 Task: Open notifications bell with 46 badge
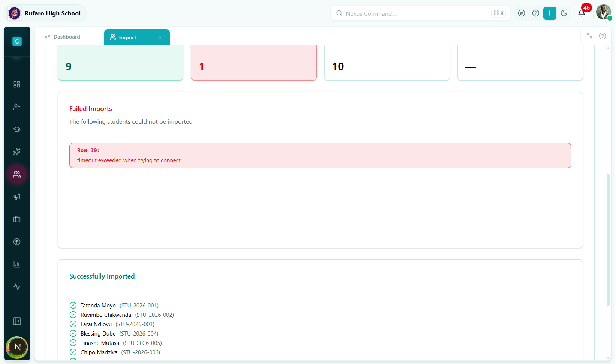[582, 13]
